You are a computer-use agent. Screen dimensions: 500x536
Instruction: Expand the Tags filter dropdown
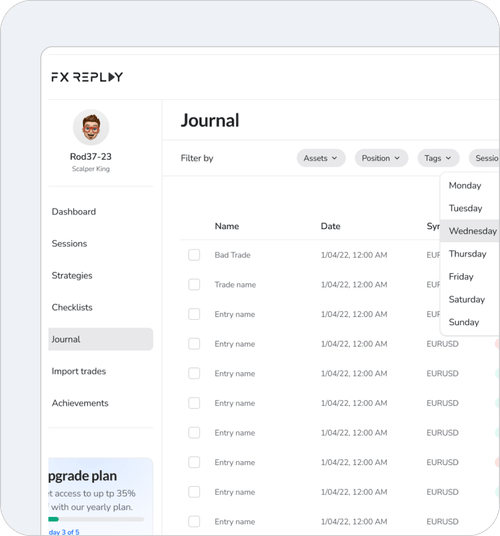pyautogui.click(x=438, y=158)
